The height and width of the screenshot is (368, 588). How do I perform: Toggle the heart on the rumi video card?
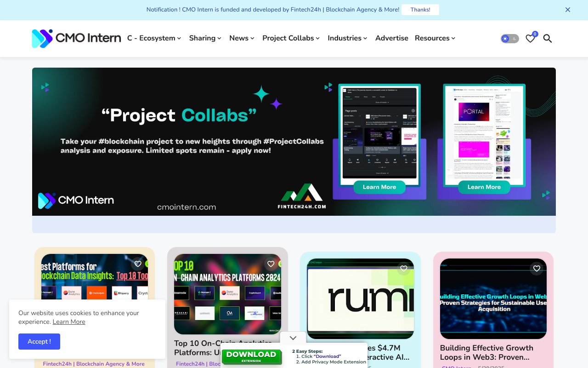point(403,268)
